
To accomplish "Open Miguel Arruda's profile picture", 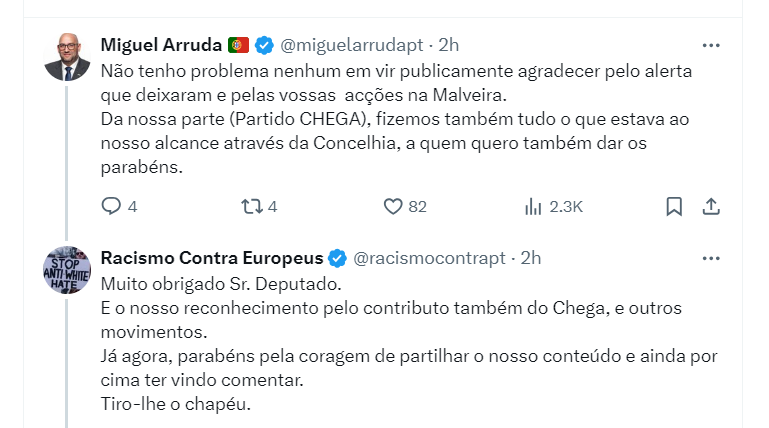I will point(68,57).
